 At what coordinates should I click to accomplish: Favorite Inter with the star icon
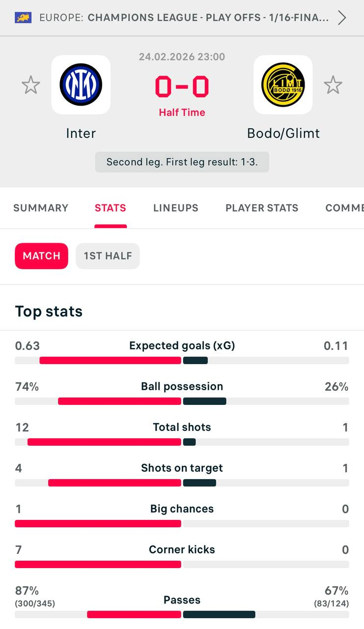(31, 85)
